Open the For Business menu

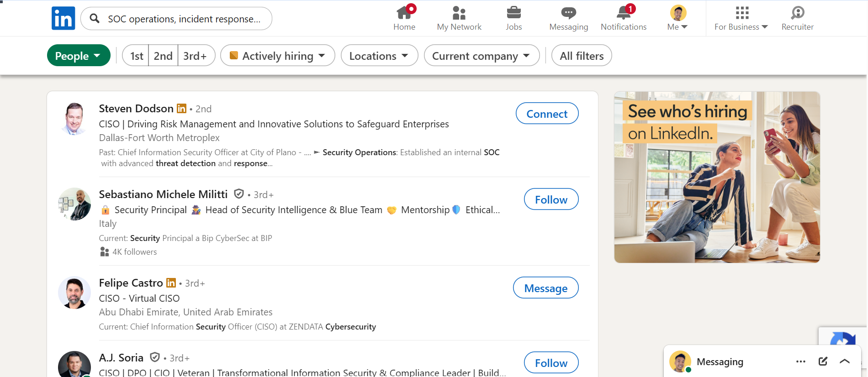(x=741, y=18)
